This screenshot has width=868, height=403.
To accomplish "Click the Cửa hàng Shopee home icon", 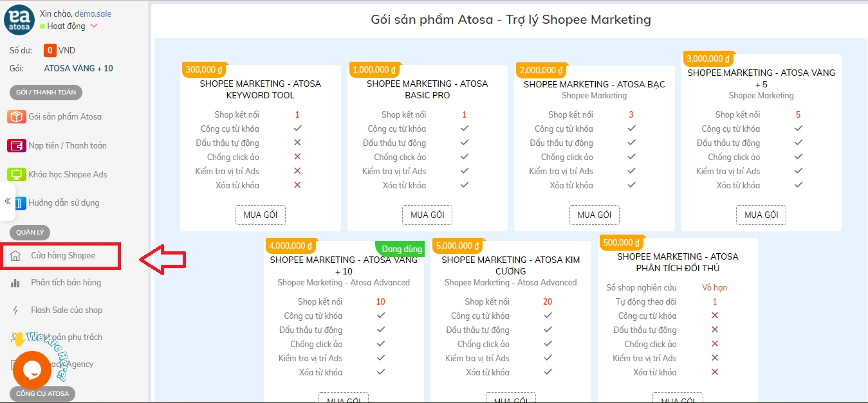I will (16, 256).
